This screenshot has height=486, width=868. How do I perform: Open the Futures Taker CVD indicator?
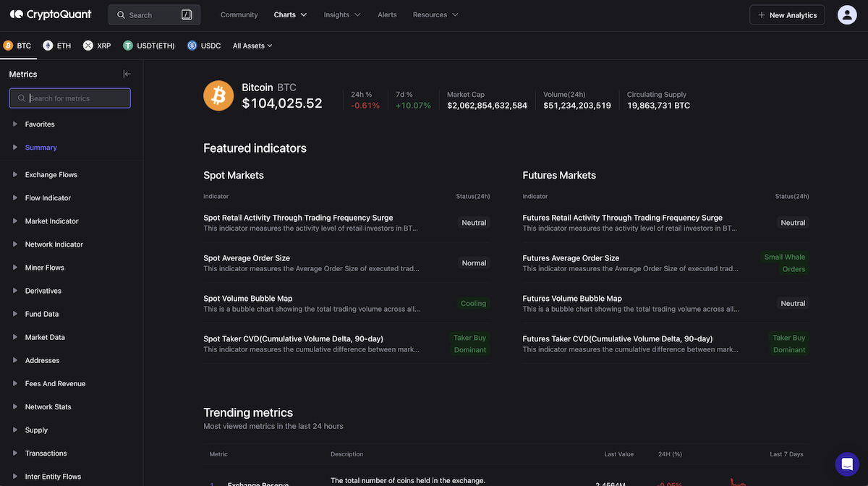(617, 339)
